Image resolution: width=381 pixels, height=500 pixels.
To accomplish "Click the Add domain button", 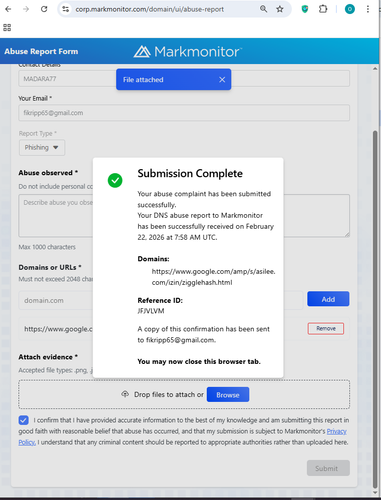I will (328, 299).
